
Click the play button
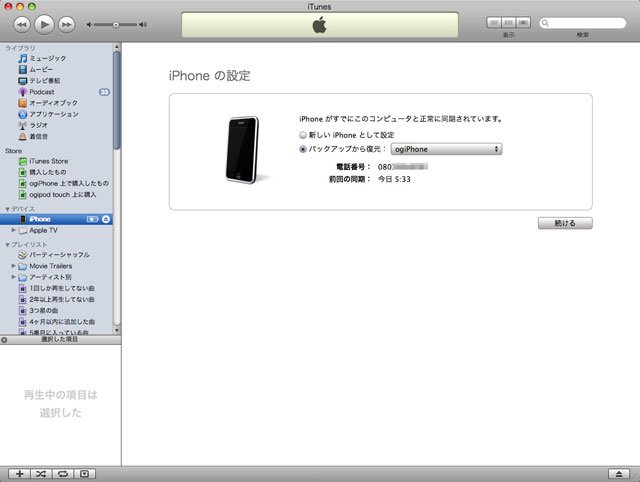click(44, 24)
